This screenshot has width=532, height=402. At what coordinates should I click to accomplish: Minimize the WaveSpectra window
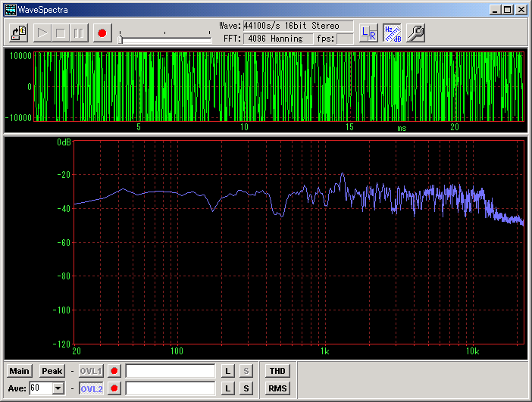pos(496,10)
